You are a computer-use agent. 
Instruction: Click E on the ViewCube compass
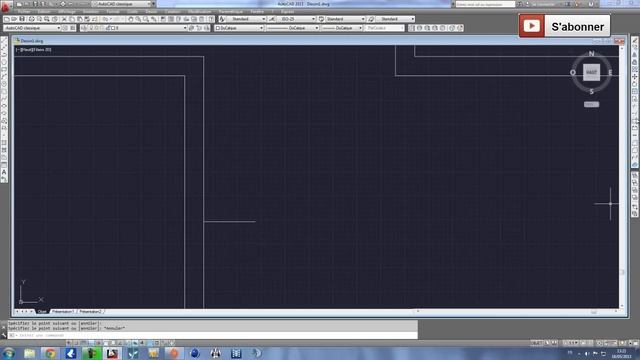610,73
